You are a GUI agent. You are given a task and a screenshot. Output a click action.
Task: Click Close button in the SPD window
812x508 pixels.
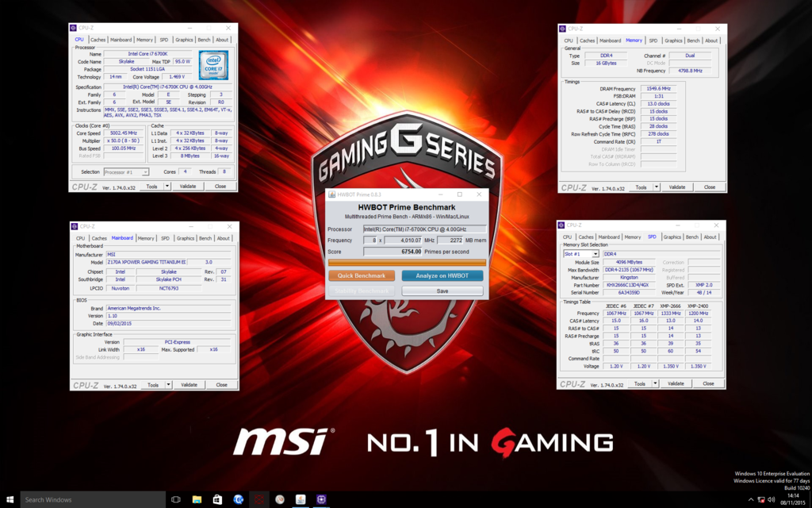(x=708, y=383)
